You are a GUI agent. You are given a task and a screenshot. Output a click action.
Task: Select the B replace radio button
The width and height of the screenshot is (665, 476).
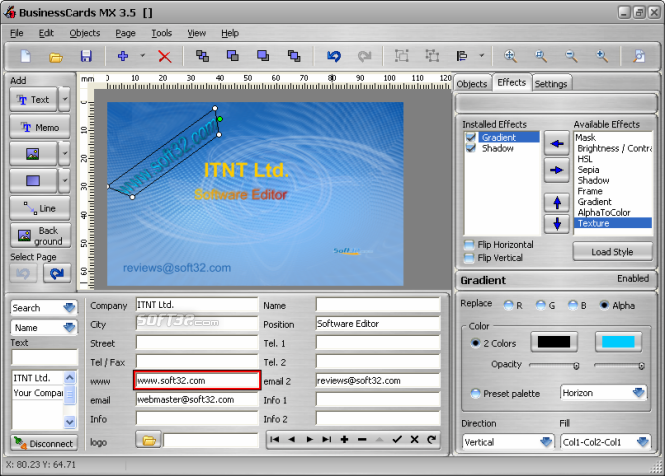click(x=573, y=305)
